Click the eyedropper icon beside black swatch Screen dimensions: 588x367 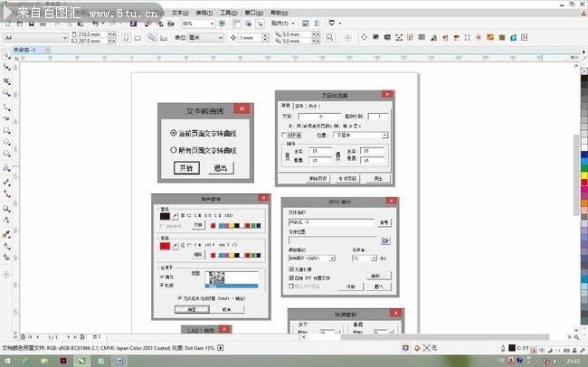pos(175,215)
